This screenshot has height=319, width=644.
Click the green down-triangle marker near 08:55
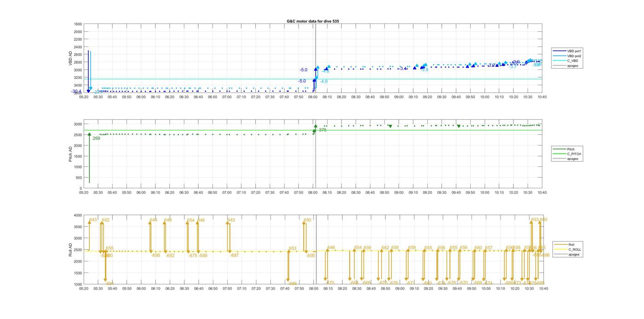pyautogui.click(x=390, y=126)
